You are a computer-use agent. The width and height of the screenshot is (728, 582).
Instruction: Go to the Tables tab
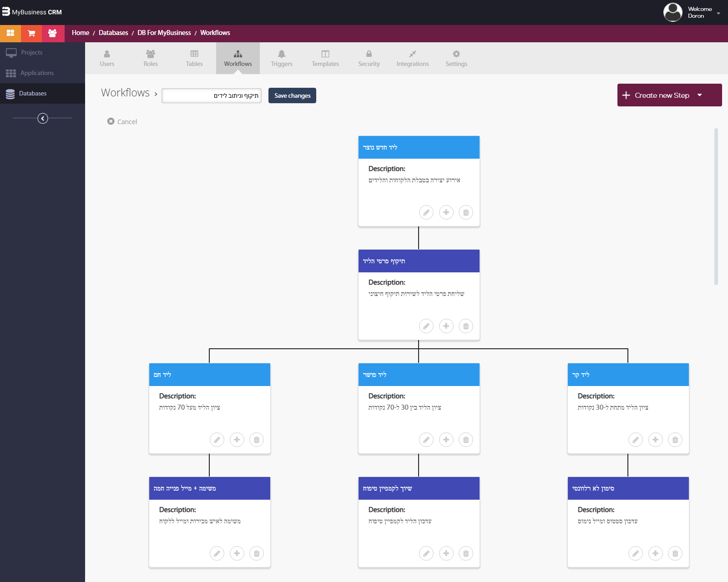pyautogui.click(x=194, y=58)
